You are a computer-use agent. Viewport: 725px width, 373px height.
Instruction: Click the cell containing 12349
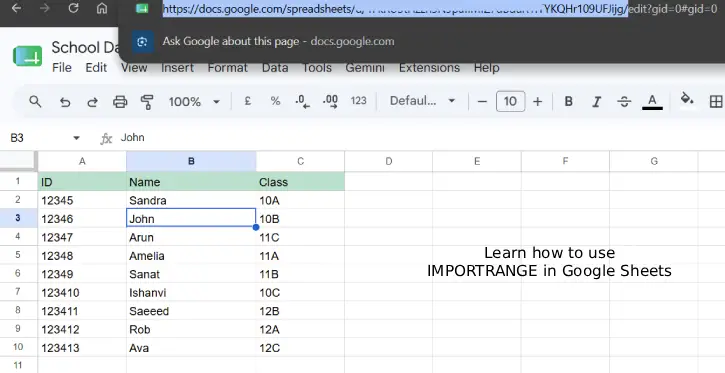click(x=82, y=274)
